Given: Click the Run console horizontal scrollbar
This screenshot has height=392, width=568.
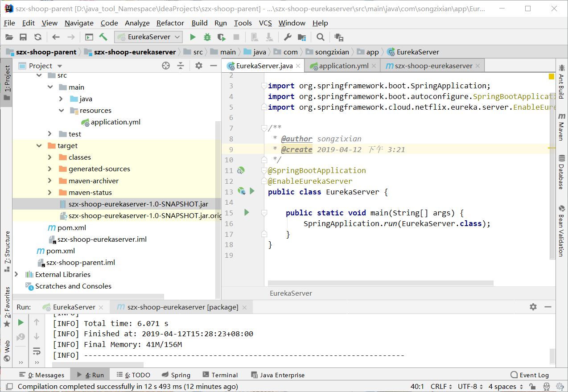Looking at the screenshot, I should pyautogui.click(x=98, y=365).
